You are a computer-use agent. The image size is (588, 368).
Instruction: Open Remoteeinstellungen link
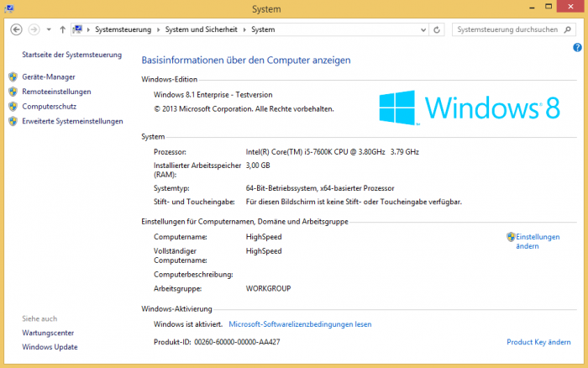coord(56,92)
